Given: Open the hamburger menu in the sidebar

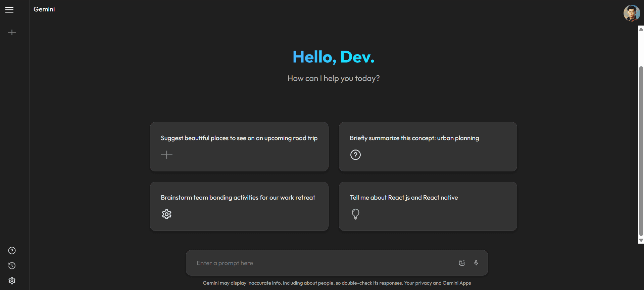Looking at the screenshot, I should click(x=9, y=10).
